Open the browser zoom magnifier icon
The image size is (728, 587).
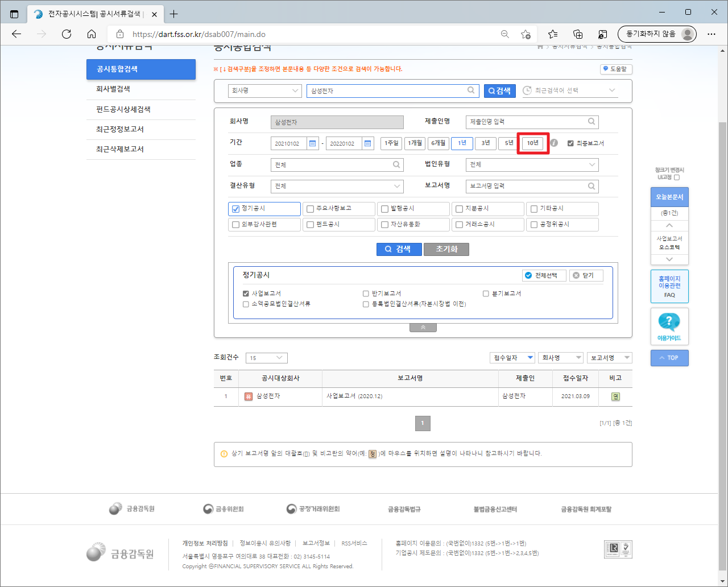click(x=504, y=34)
